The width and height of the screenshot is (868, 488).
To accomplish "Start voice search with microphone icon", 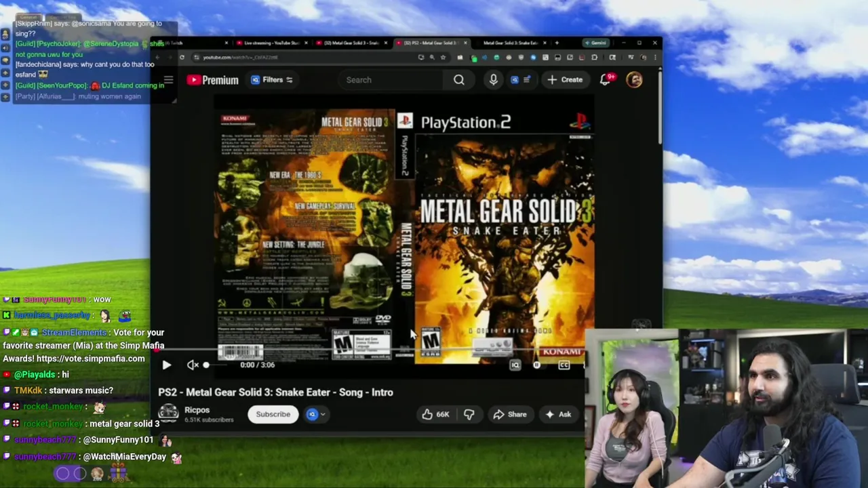I will pos(493,80).
